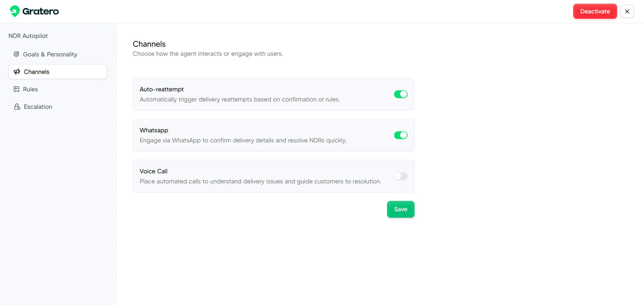Click the Gratero logo

pyautogui.click(x=34, y=11)
